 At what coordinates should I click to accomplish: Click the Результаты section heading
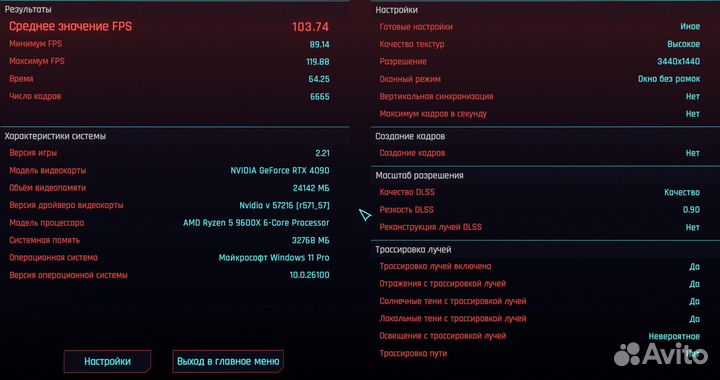[28, 9]
